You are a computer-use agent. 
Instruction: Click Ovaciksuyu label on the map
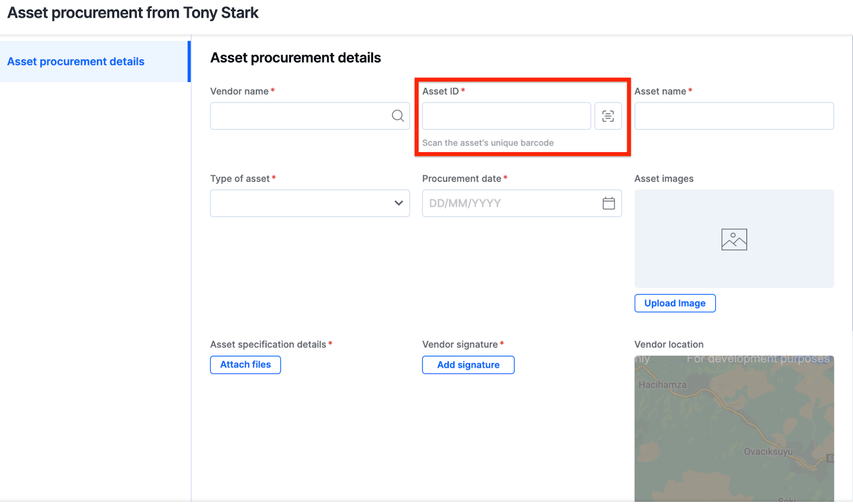pyautogui.click(x=768, y=452)
